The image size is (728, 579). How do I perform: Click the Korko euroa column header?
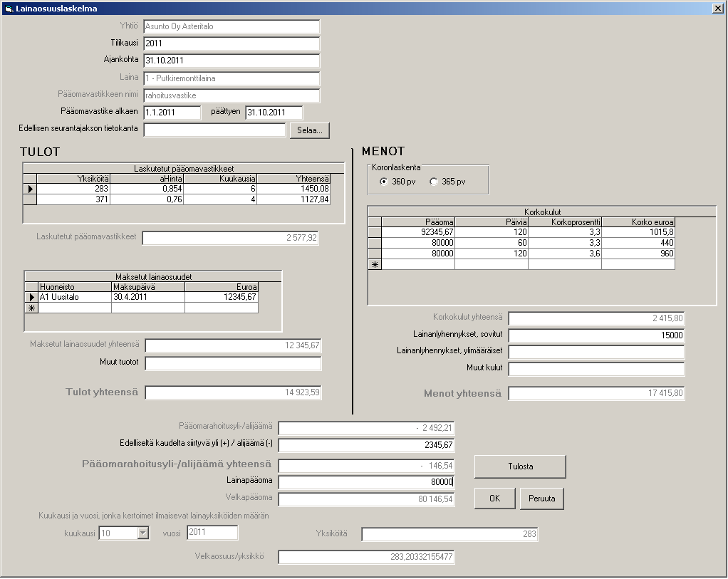(x=638, y=222)
